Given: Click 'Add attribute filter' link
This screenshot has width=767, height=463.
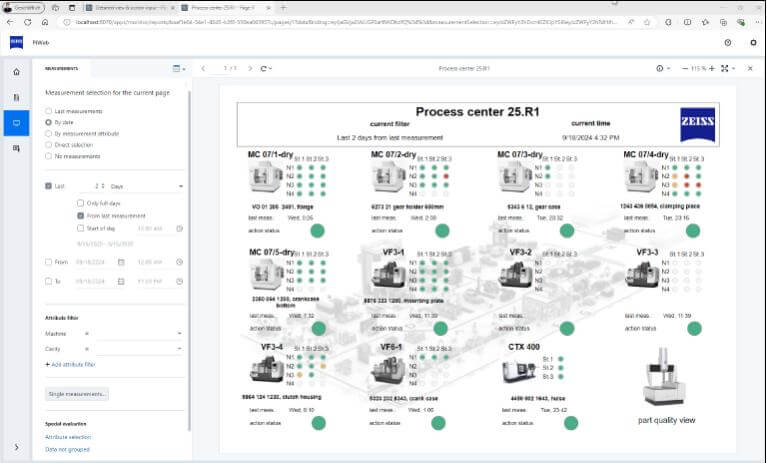Looking at the screenshot, I should tap(72, 365).
